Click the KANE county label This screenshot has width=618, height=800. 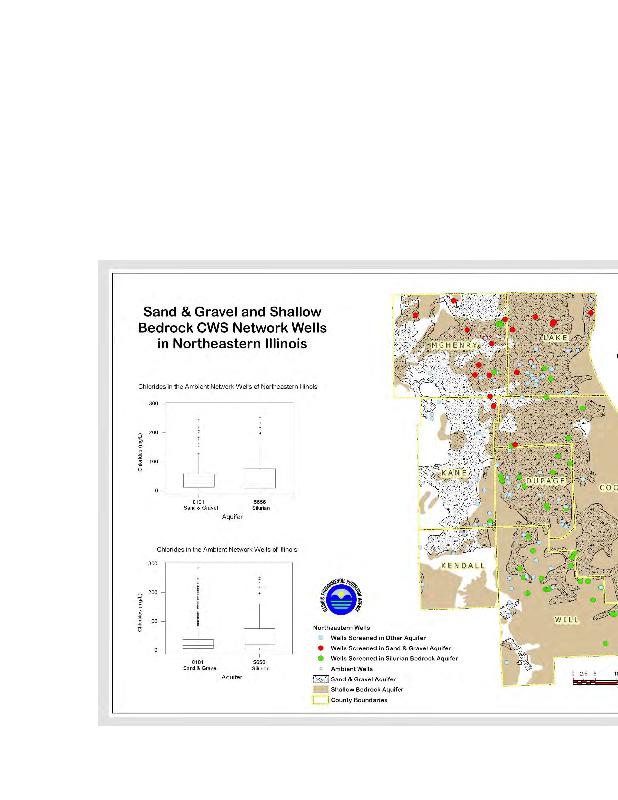455,472
